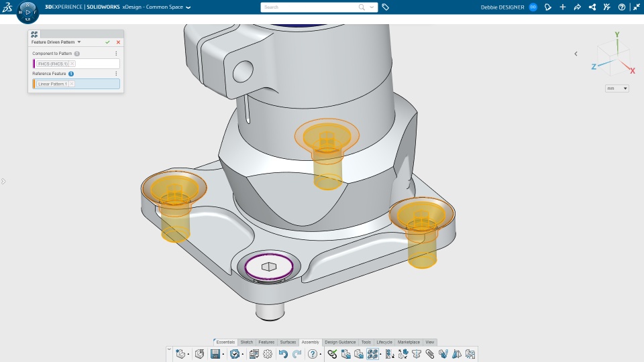Click the assembly interference check icon
The height and width of the screenshot is (362, 644).
click(x=417, y=354)
